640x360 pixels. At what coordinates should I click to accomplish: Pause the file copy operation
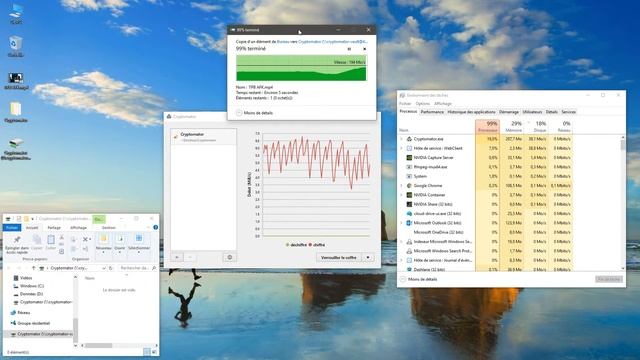click(349, 49)
